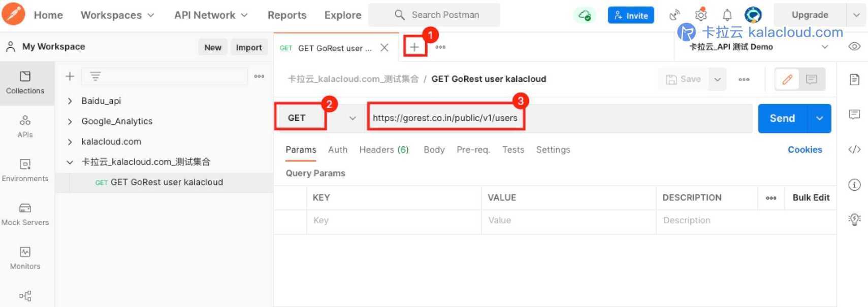Switch to comment mode toggle

coord(811,79)
